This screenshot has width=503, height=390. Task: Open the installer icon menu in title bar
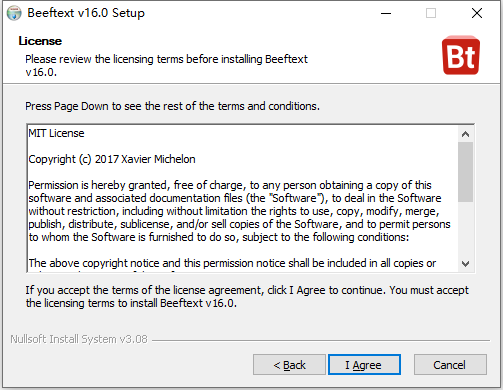pos(14,13)
